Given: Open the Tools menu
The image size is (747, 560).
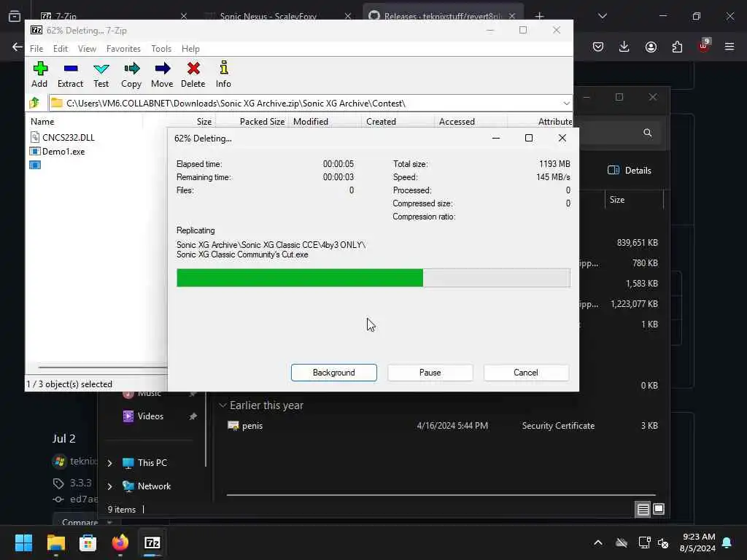Looking at the screenshot, I should pos(161,49).
